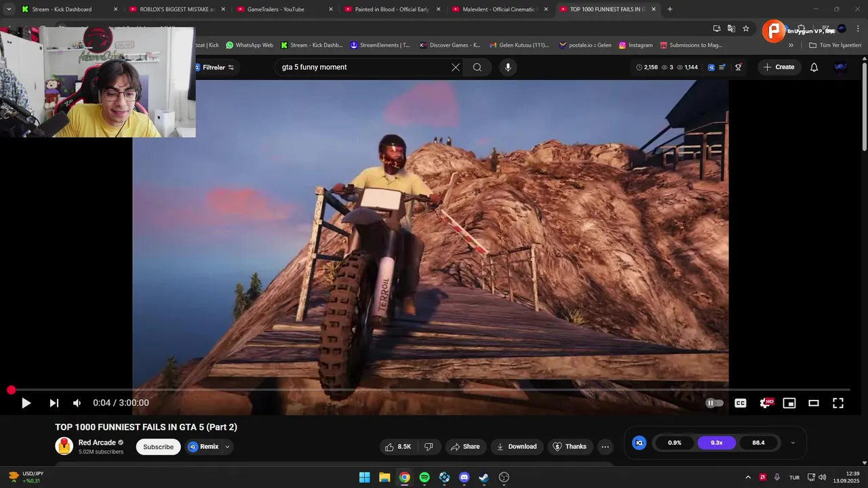This screenshot has width=868, height=488.
Task: Toggle closed captions (CC) on the video
Action: (x=741, y=403)
